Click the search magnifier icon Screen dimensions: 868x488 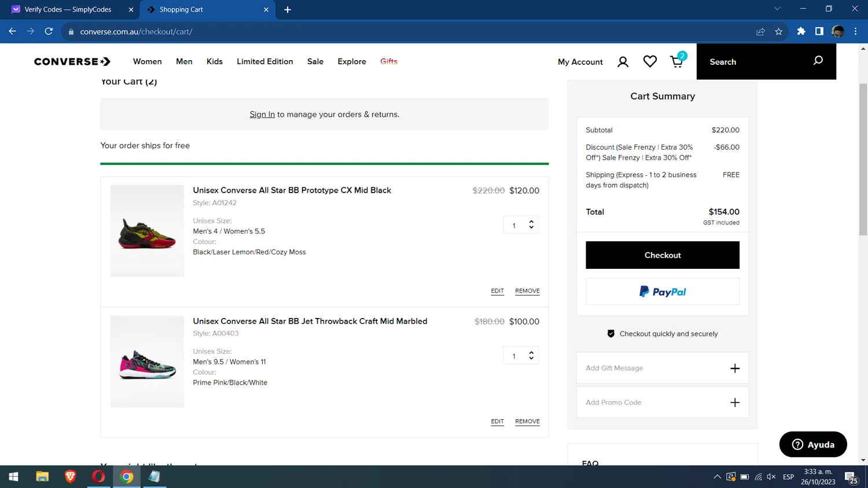pyautogui.click(x=818, y=61)
